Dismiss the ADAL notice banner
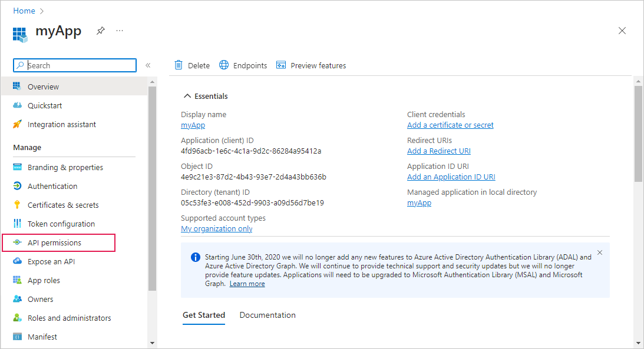The image size is (644, 349). [600, 252]
